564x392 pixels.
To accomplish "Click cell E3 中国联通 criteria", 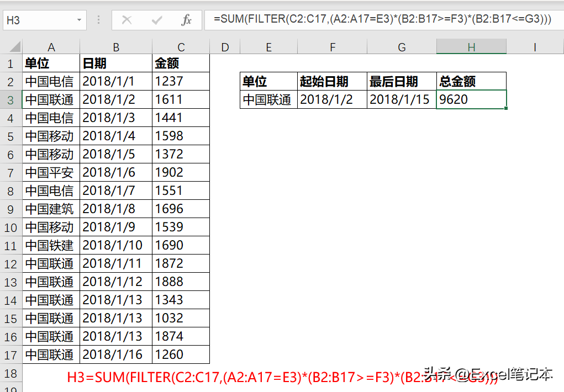I will pyautogui.click(x=268, y=99).
